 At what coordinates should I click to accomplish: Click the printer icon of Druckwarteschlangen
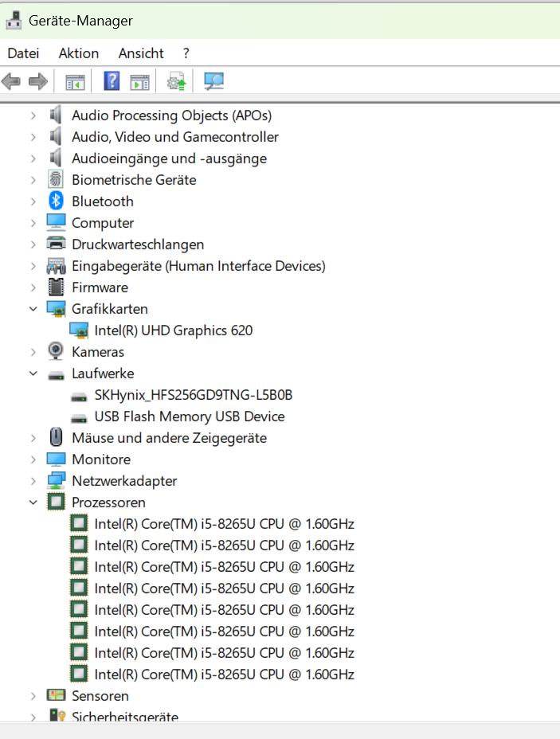[x=56, y=244]
